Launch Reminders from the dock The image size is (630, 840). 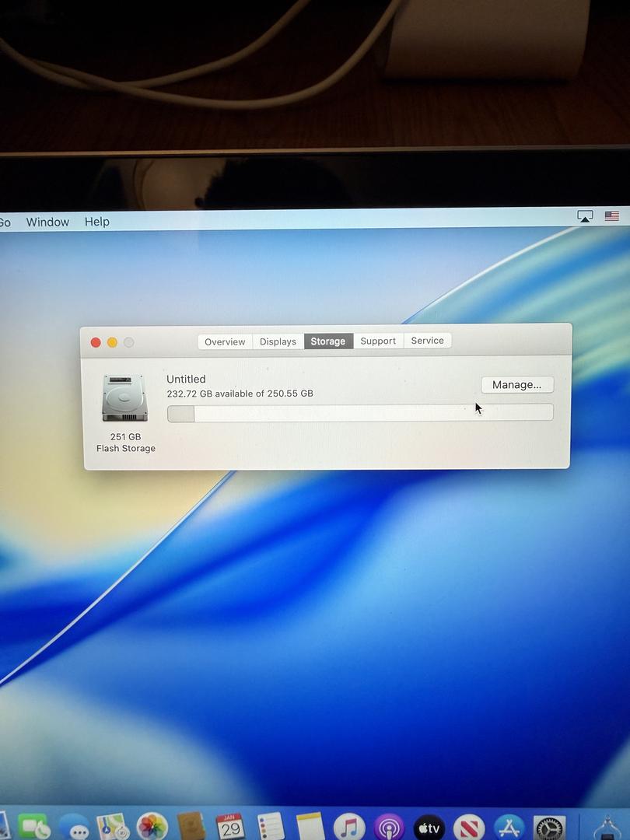(271, 828)
